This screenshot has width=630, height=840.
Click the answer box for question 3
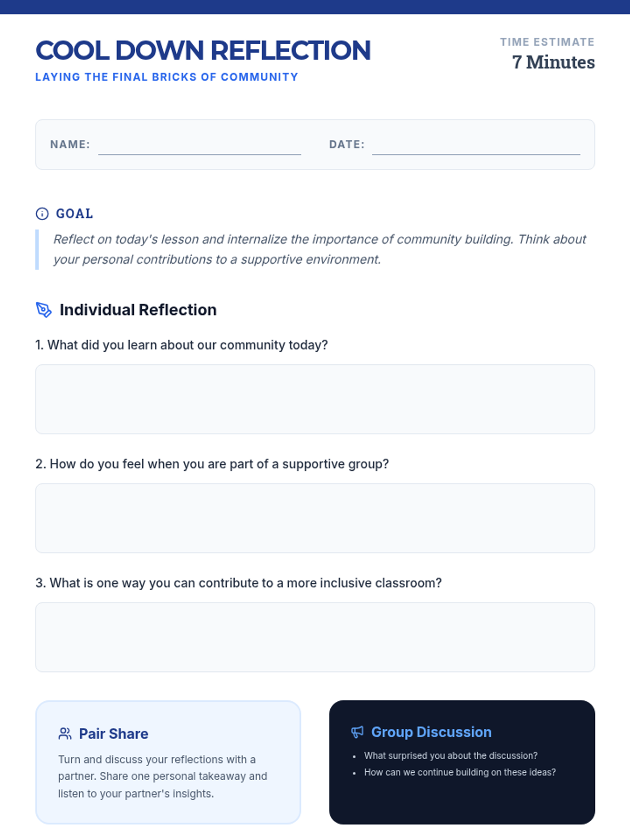[315, 637]
